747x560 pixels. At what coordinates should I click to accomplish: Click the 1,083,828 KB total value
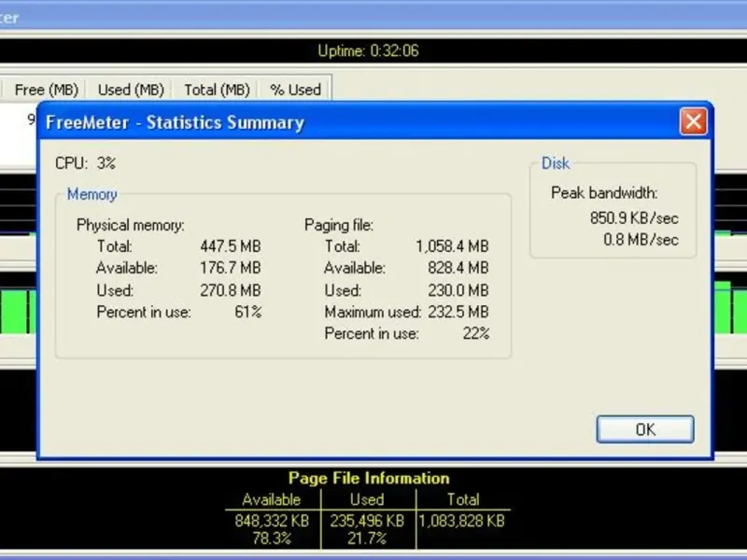point(461,521)
